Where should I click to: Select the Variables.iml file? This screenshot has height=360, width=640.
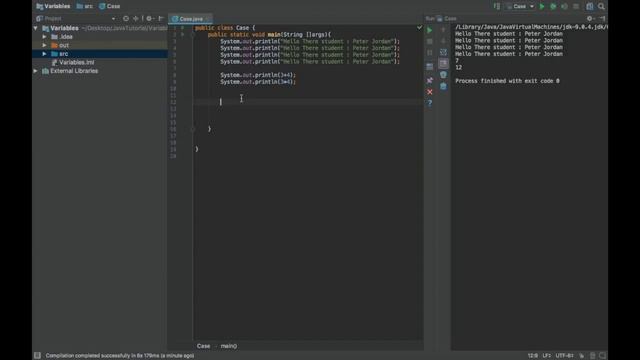[x=73, y=62]
